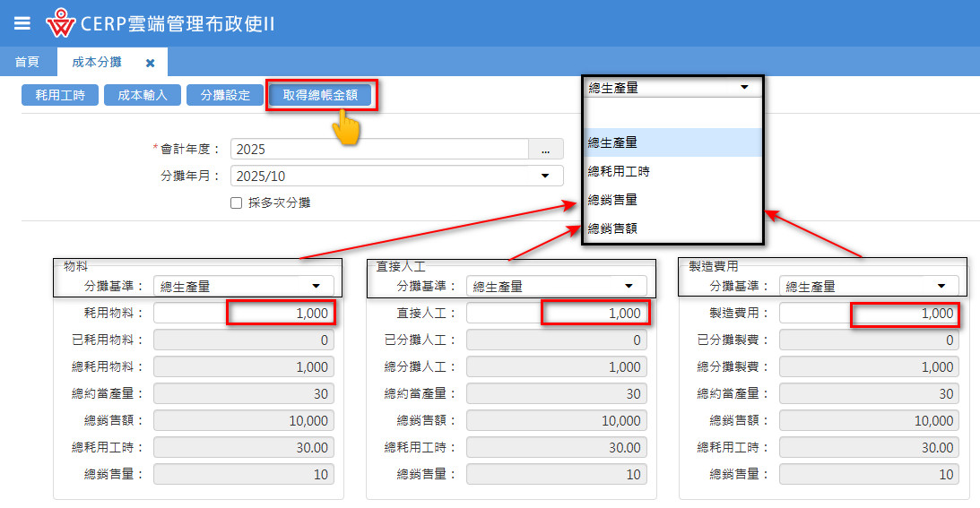Open the 分攤設定 button
980x508 pixels.
tap(225, 95)
